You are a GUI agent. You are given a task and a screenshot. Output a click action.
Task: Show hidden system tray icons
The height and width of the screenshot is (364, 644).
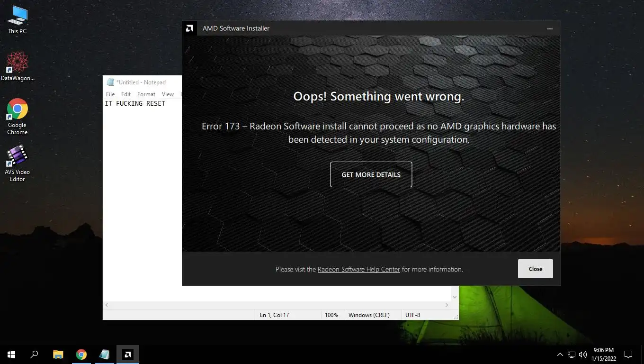(x=560, y=354)
